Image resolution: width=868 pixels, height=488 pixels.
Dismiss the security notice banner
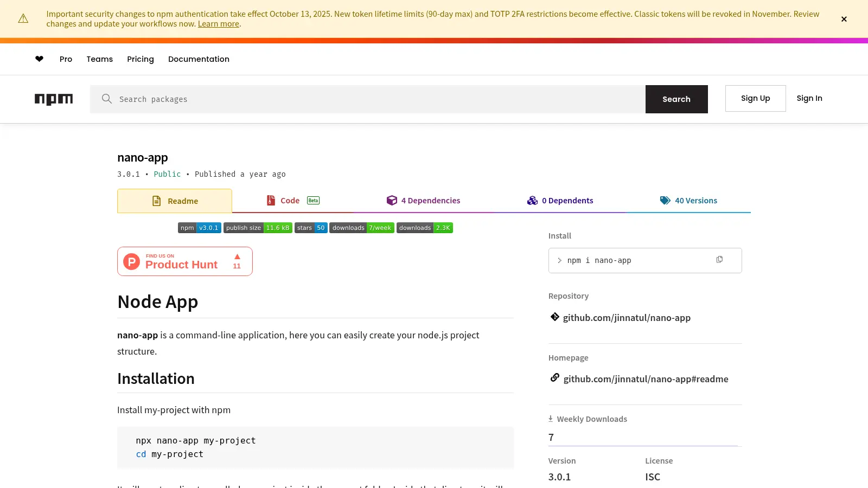pos(844,19)
